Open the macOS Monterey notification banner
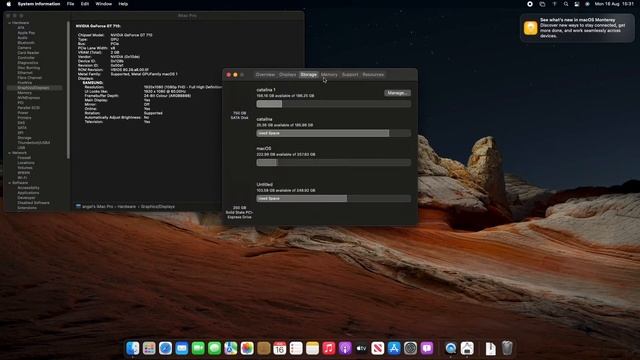The height and width of the screenshot is (360, 640). point(577,28)
